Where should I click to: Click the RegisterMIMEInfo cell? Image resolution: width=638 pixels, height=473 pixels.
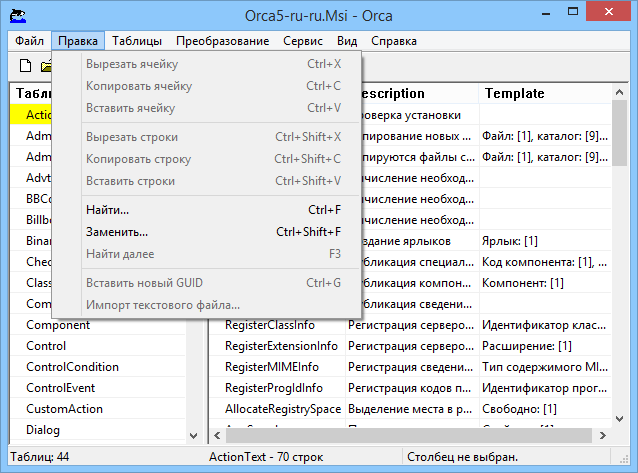tap(277, 367)
